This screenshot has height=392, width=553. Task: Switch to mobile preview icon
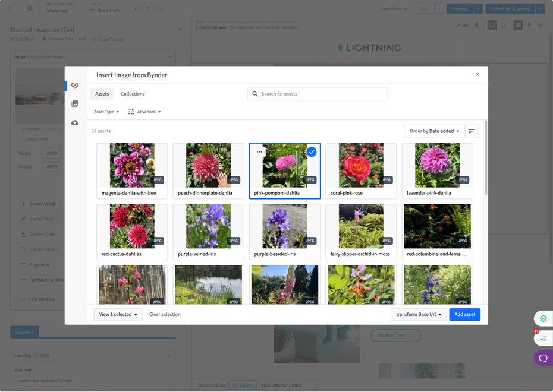[x=503, y=25]
